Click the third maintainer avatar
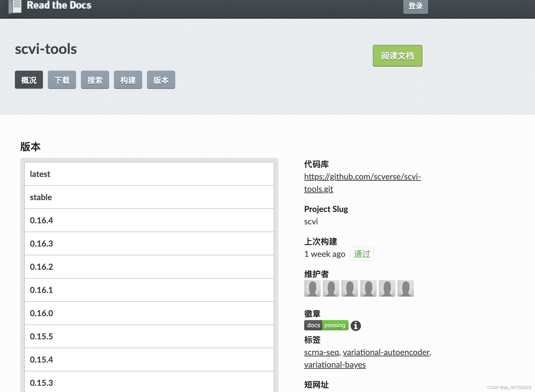535x392 pixels. (349, 288)
